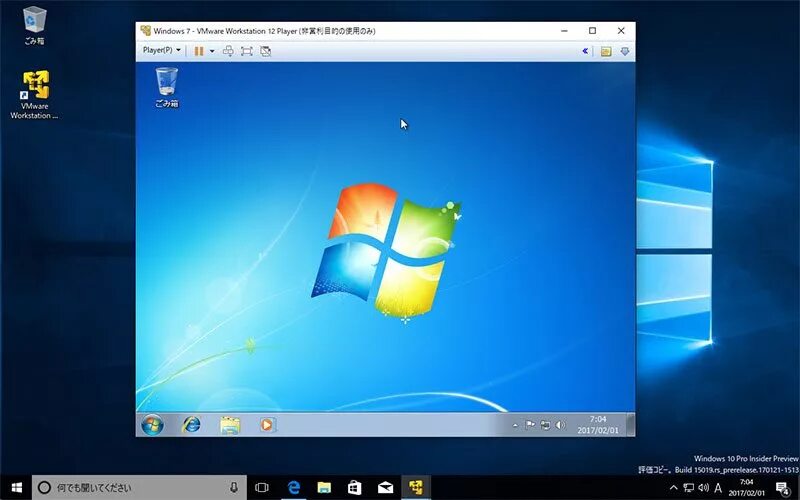Image resolution: width=800 pixels, height=500 pixels.
Task: Launch Internet Explorer in Windows 7 taskbar
Action: (x=191, y=424)
